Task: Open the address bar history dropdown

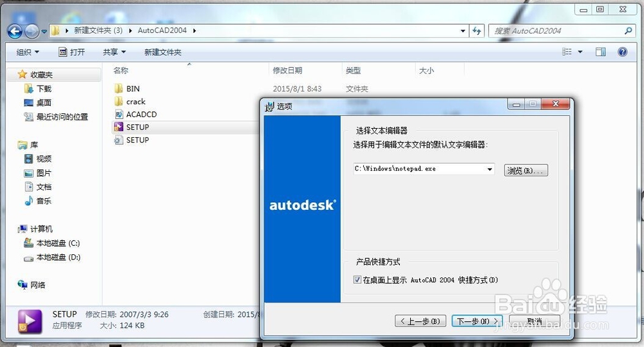Action: (x=463, y=31)
